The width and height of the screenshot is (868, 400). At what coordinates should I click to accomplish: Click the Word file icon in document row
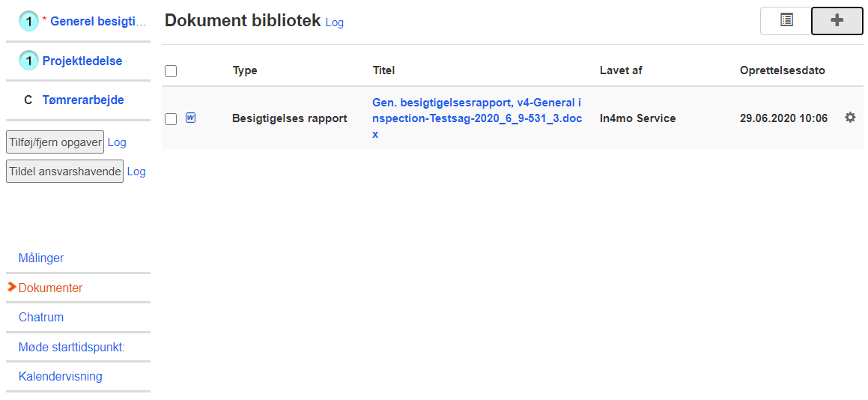coord(190,118)
